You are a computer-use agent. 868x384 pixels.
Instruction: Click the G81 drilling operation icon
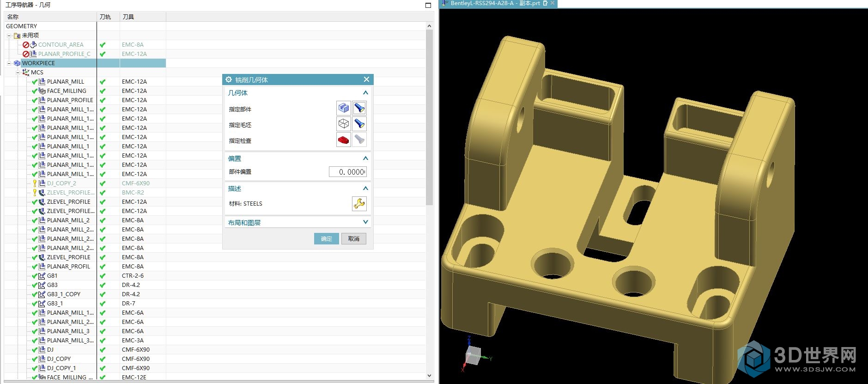[42, 276]
